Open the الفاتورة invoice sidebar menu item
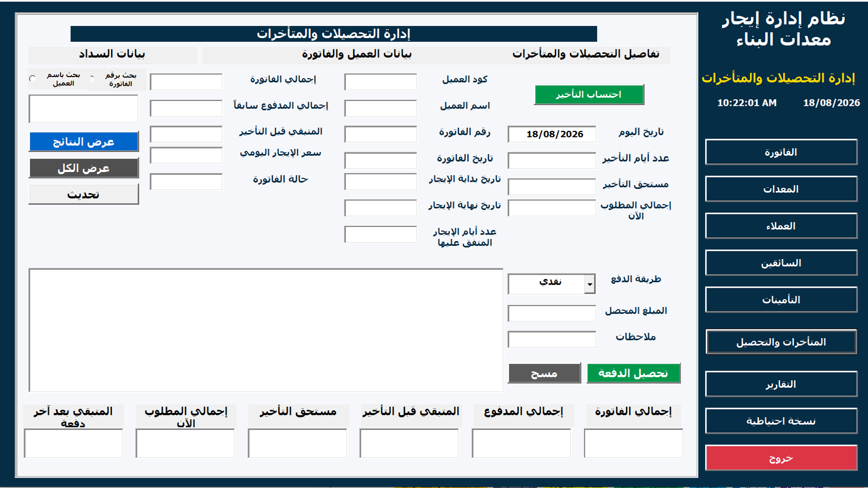The image size is (868, 488). coord(781,152)
